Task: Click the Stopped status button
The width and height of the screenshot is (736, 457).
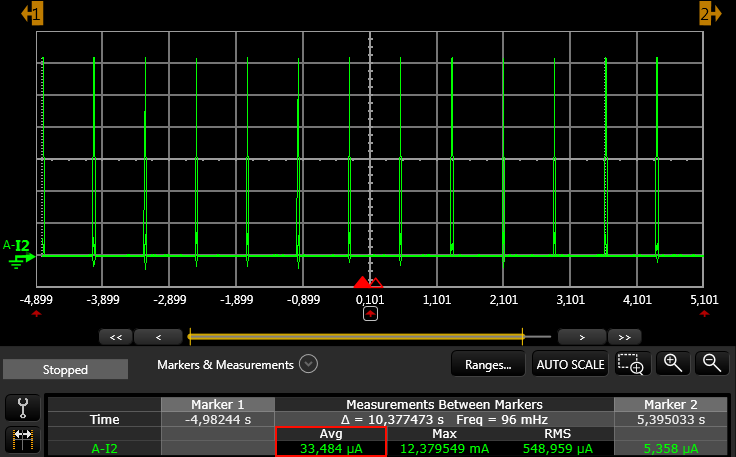Action: pyautogui.click(x=65, y=369)
